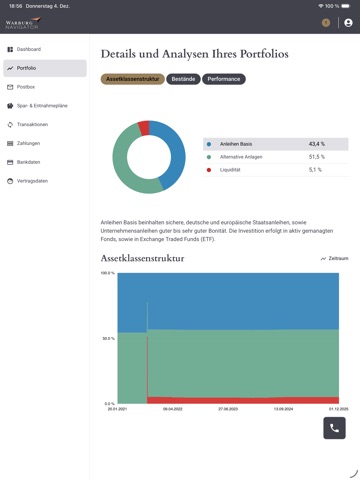
Task: Click the 43,4 % value
Action: coord(317,144)
